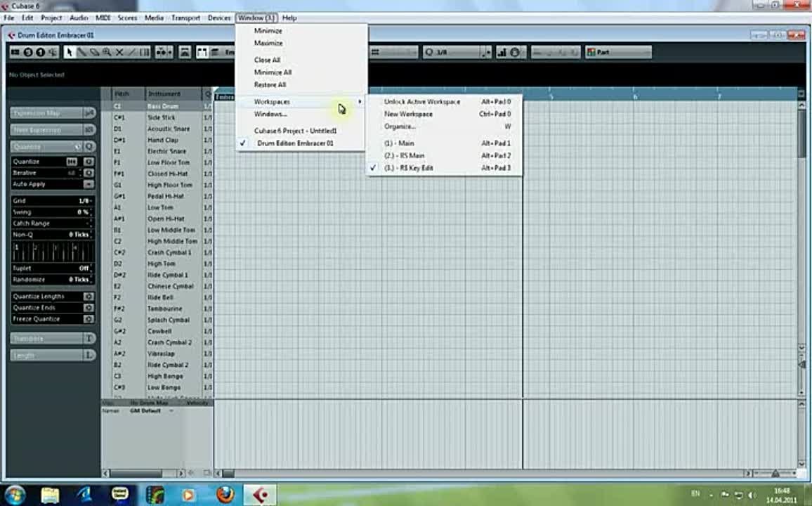Select Bass Drum in the instrument list

tap(168, 105)
